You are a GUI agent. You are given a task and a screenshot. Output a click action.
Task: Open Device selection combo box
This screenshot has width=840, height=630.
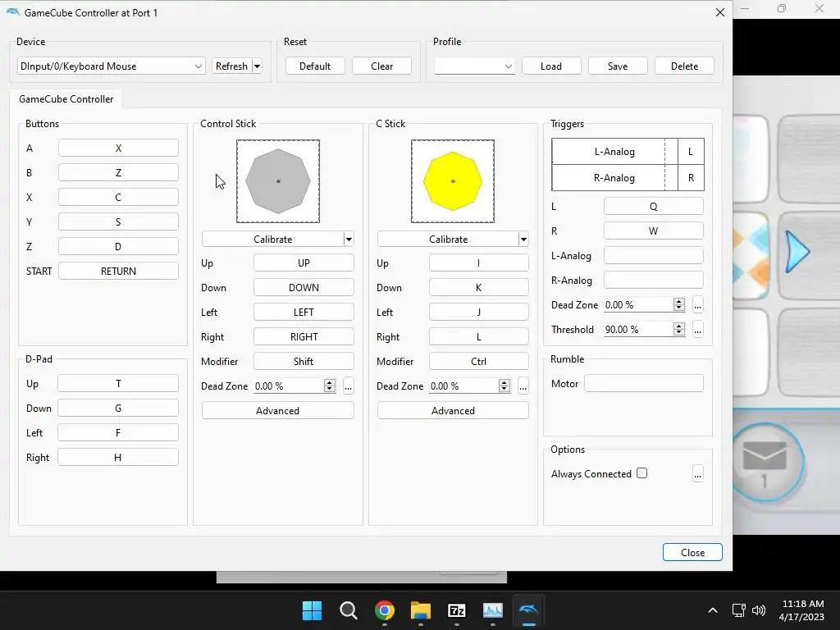(x=111, y=66)
